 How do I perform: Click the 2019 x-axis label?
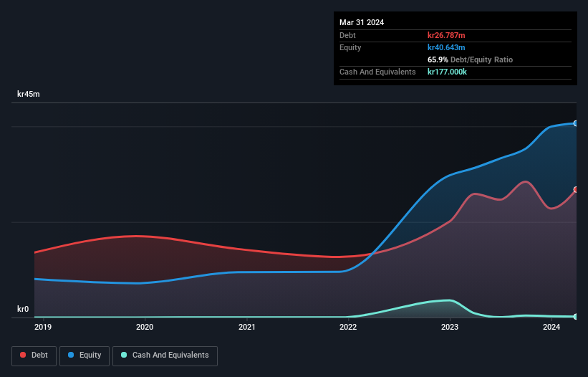43,327
